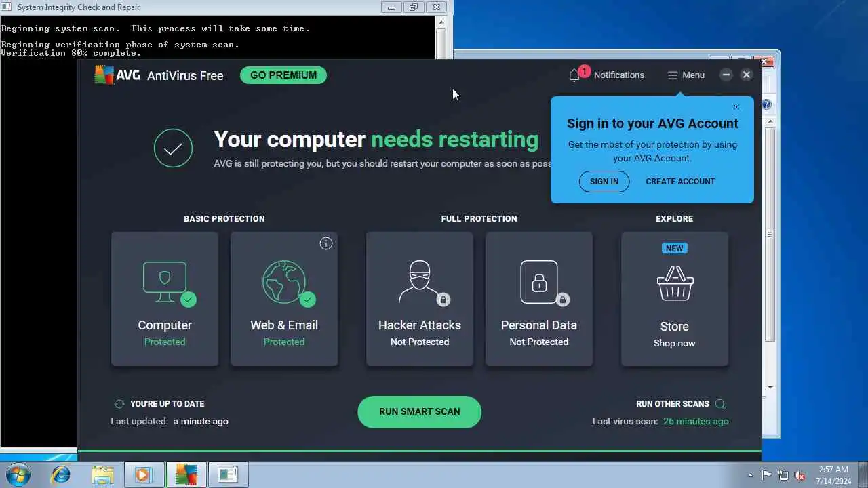Open the Web & Email globe tile
This screenshot has width=868, height=488.
284,299
